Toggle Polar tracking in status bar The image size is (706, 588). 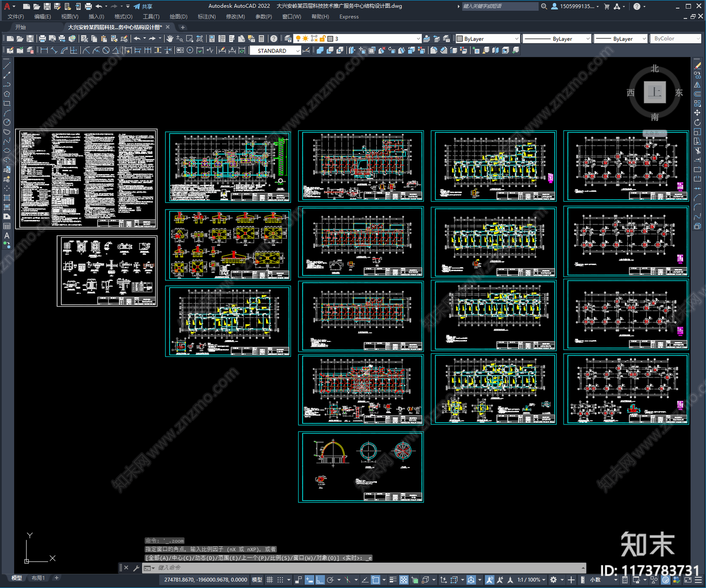330,580
